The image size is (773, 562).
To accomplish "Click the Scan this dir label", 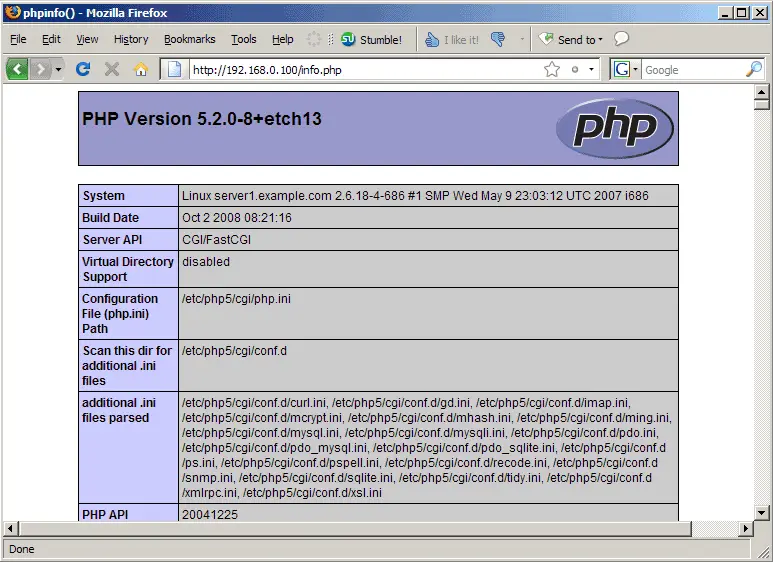I will pos(127,365).
